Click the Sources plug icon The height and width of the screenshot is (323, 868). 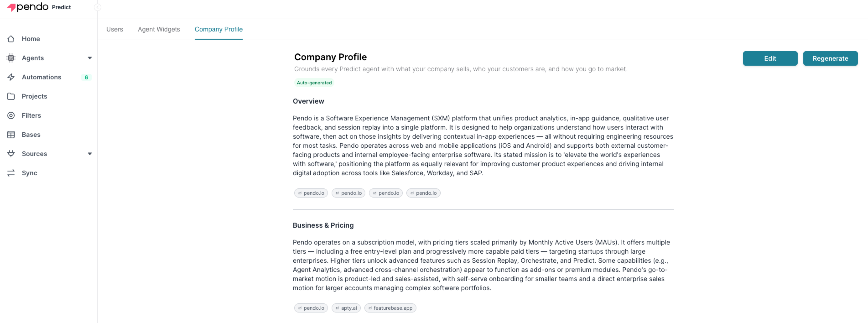11,154
